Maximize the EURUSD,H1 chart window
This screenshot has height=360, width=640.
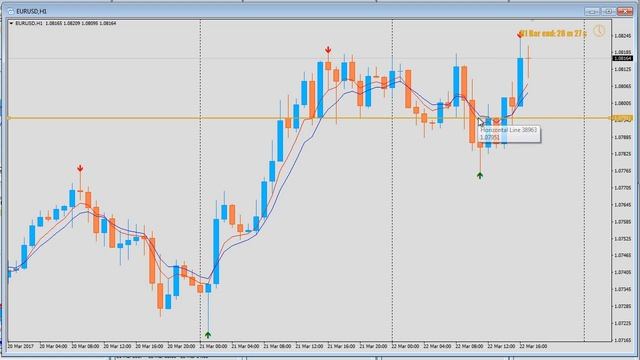[x=608, y=11]
